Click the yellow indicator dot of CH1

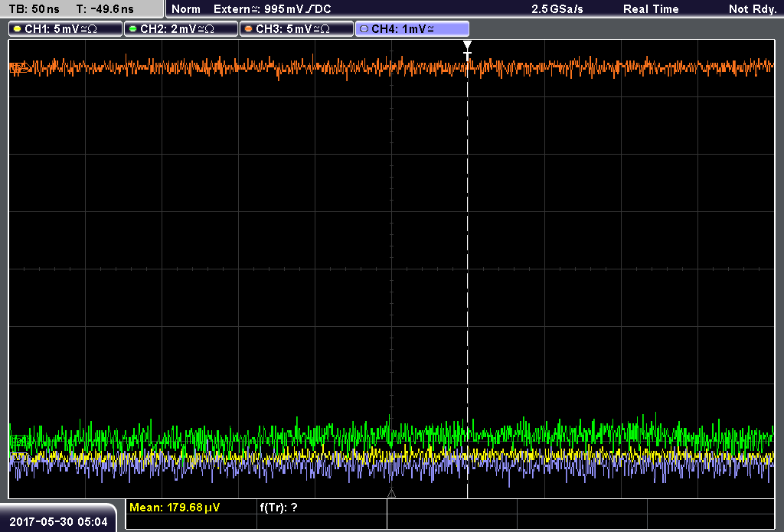[x=18, y=29]
